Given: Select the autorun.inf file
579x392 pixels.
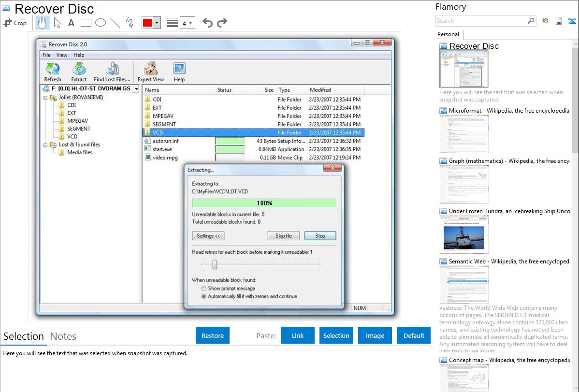Looking at the screenshot, I should (166, 141).
